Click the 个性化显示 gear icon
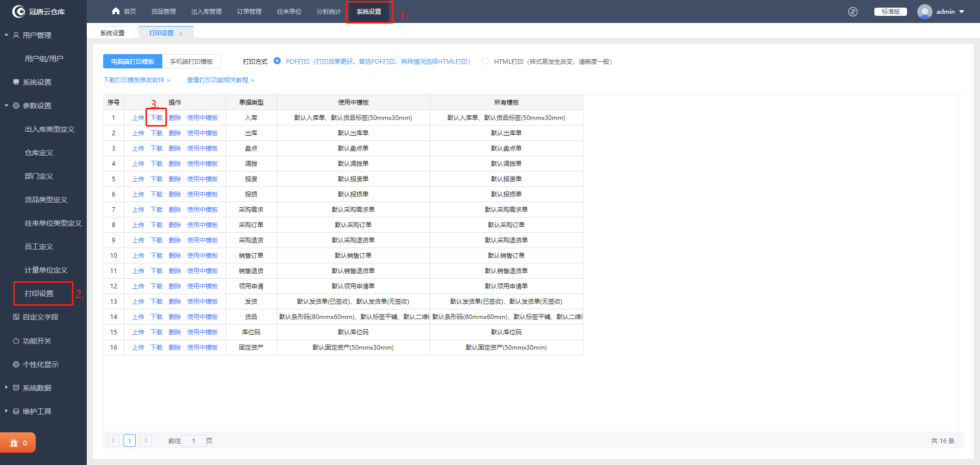Viewport: 980px width, 465px height. (x=16, y=364)
